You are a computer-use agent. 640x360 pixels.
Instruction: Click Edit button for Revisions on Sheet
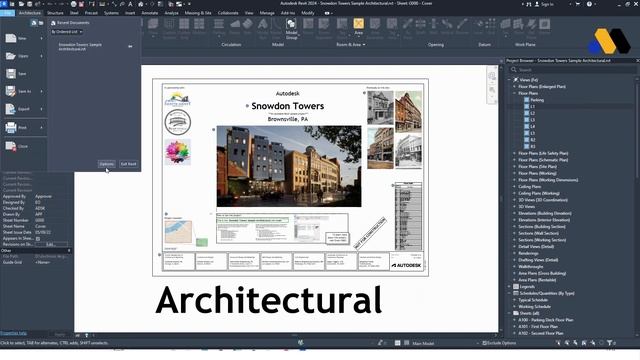[x=51, y=244]
